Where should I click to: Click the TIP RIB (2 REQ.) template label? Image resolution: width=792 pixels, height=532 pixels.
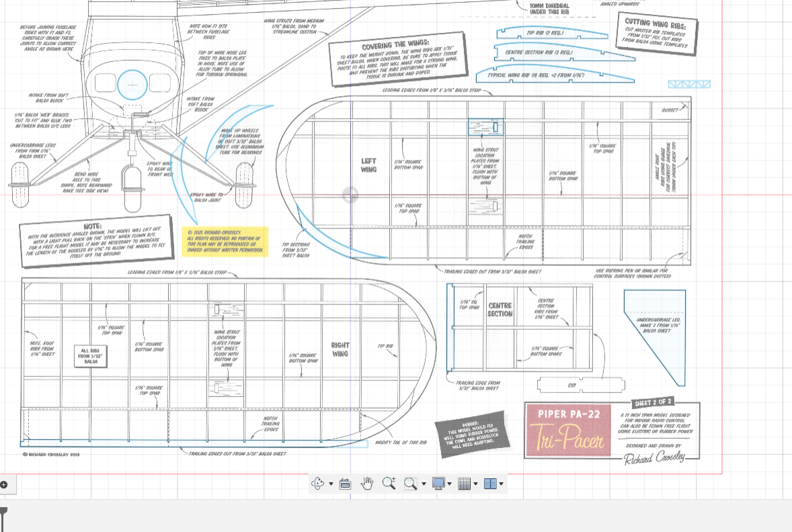click(x=545, y=33)
